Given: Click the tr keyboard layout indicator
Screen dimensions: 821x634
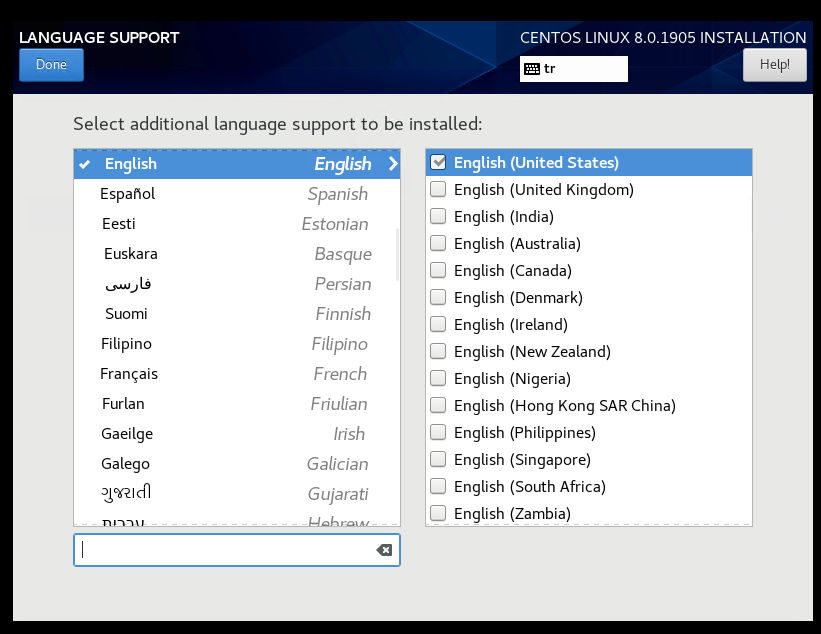Looking at the screenshot, I should [573, 69].
